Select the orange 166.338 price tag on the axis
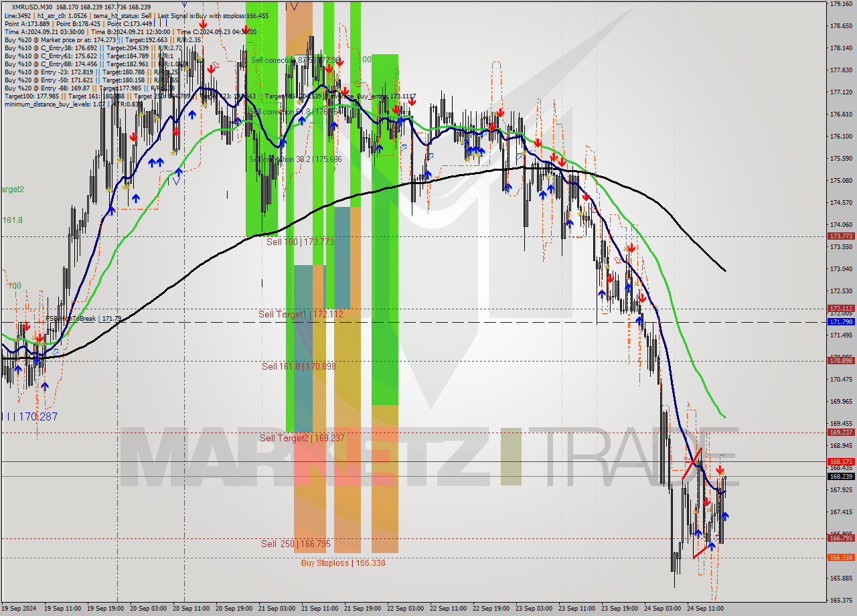This screenshot has width=857, height=616. coord(839,556)
